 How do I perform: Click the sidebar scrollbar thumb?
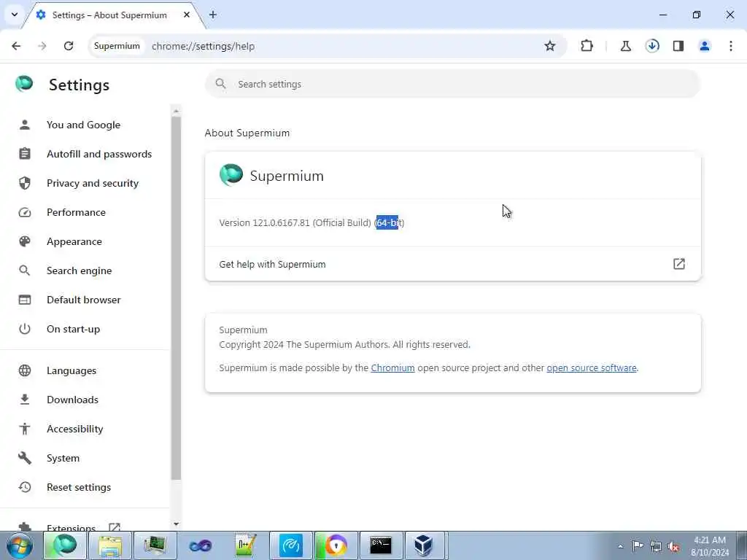(177, 298)
